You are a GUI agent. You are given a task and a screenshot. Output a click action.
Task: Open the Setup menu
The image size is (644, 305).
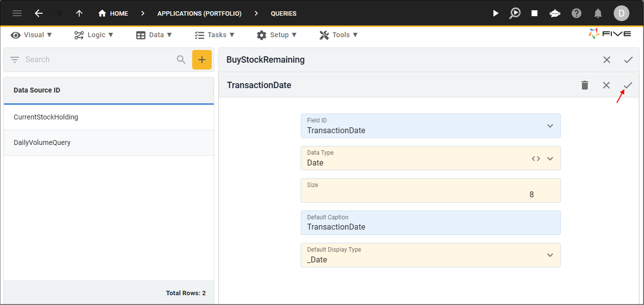277,35
